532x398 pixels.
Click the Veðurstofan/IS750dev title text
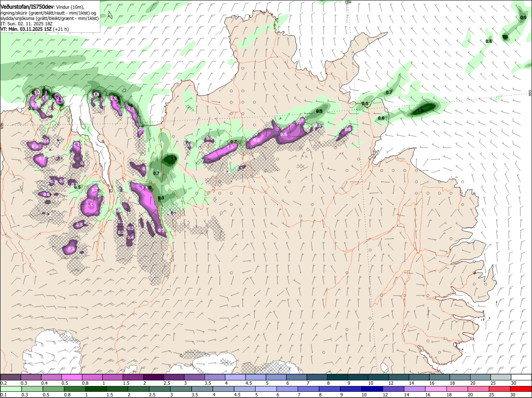coord(27,7)
